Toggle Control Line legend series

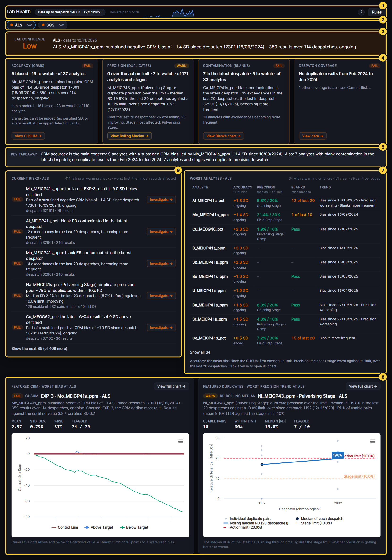65,527
